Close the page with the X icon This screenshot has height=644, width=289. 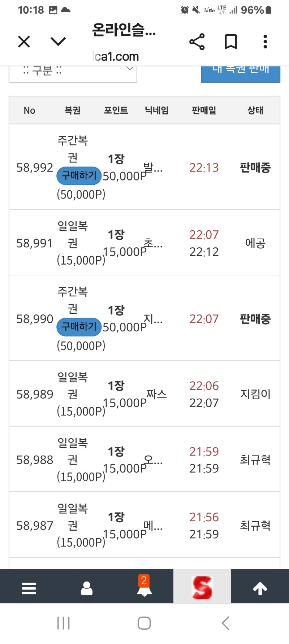(24, 42)
